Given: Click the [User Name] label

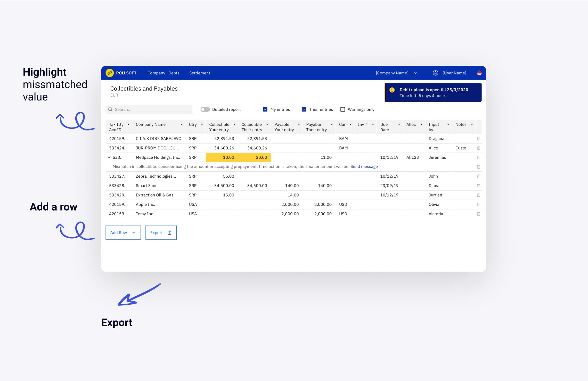Looking at the screenshot, I should click(x=454, y=73).
